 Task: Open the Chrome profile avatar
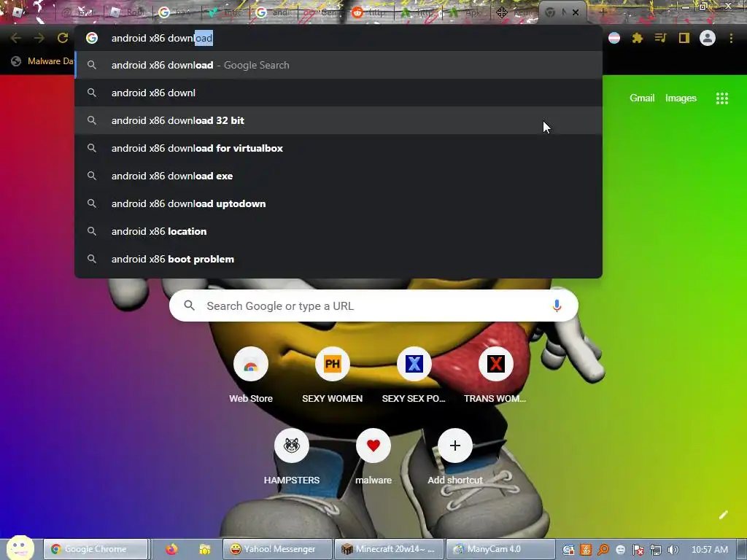click(x=708, y=38)
